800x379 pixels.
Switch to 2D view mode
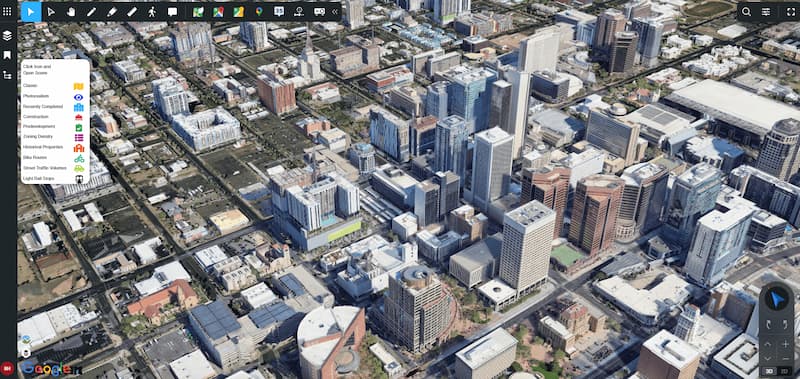[x=784, y=371]
